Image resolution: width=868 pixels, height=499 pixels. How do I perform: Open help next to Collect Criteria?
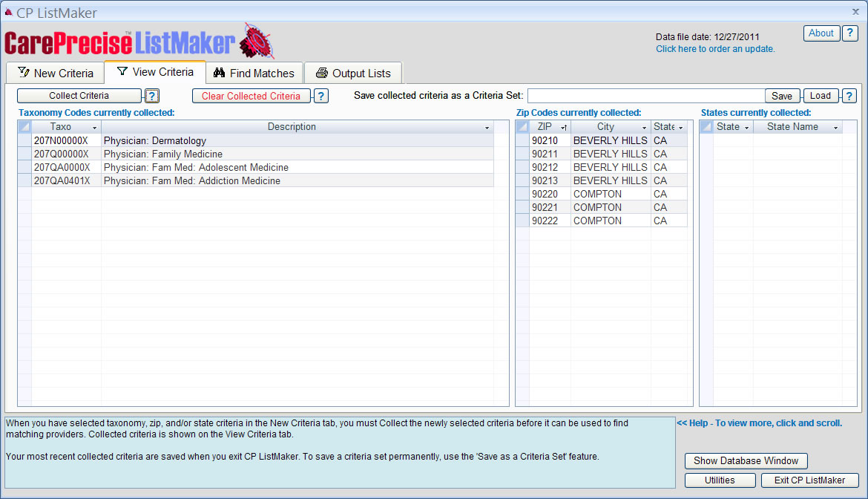(152, 96)
